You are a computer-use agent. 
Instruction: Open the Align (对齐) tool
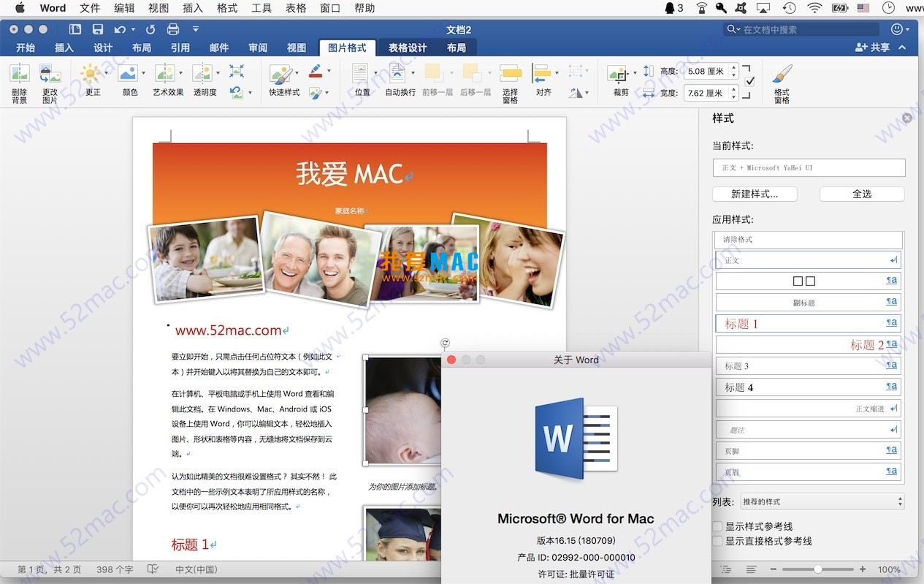pyautogui.click(x=541, y=74)
